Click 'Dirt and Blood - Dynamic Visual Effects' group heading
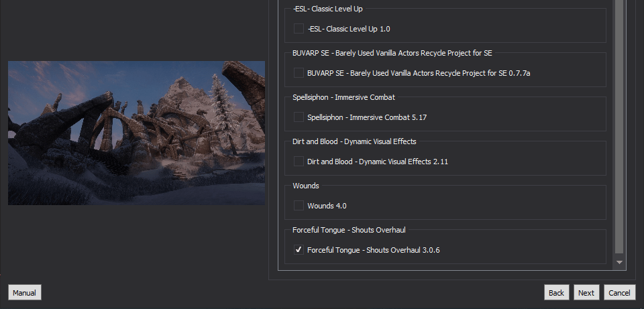The image size is (644, 309). coord(354,141)
